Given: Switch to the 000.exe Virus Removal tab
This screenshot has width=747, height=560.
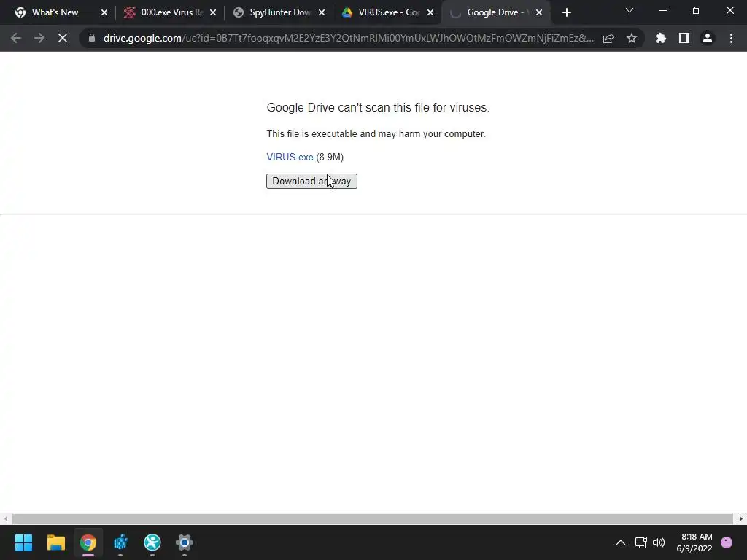Looking at the screenshot, I should tap(163, 12).
